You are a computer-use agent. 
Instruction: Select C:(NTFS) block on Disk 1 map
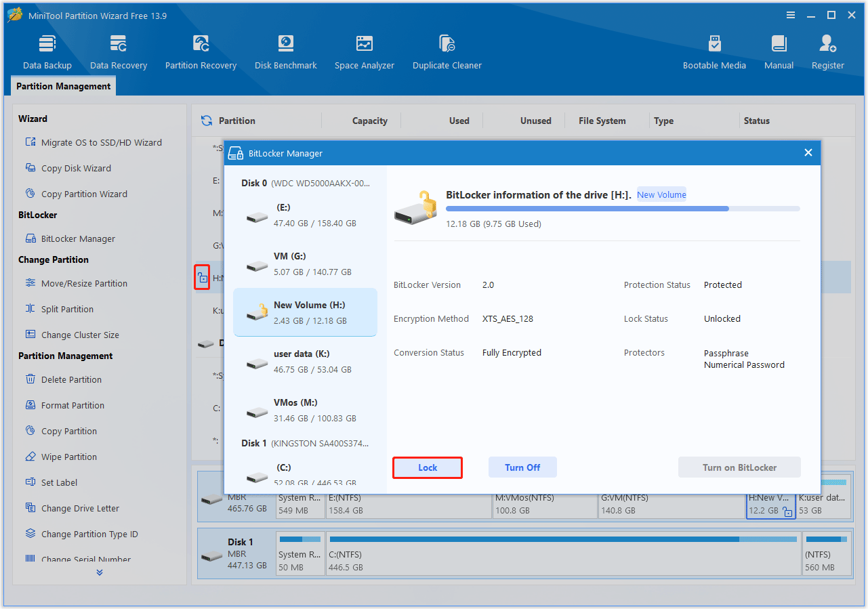[564, 553]
